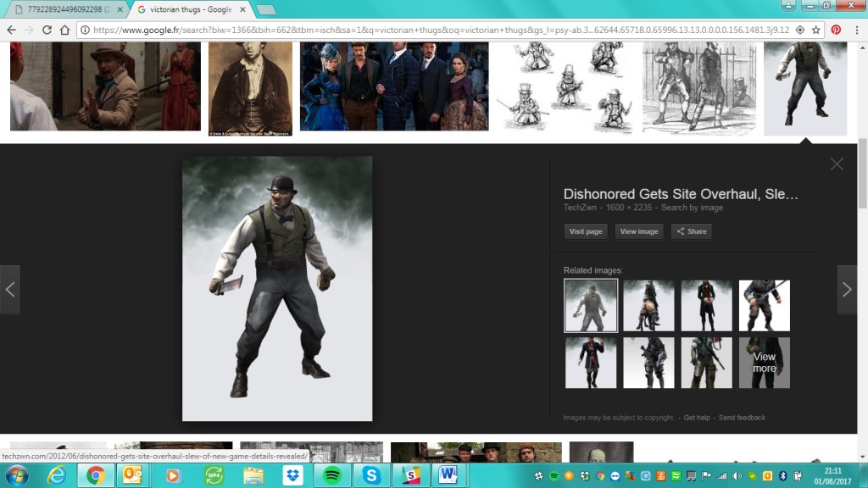
Task: Click the Visit page button
Action: [x=586, y=231]
